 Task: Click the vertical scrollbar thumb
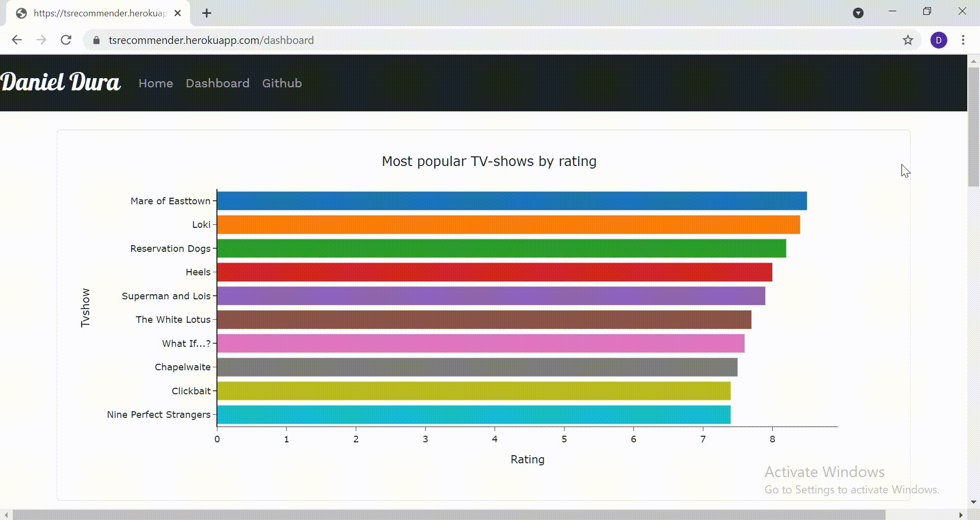tap(973, 126)
